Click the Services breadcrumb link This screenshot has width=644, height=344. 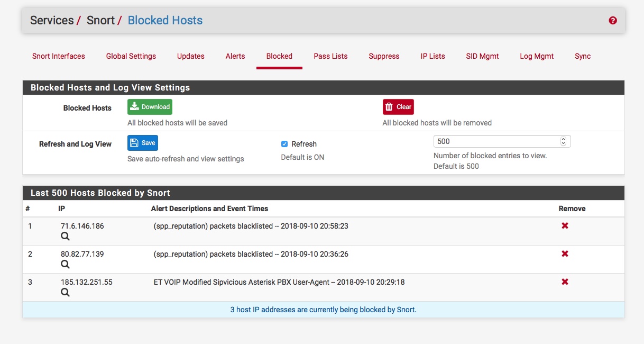(x=52, y=21)
